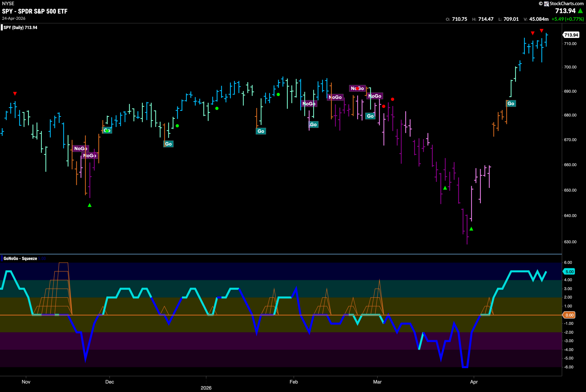The width and height of the screenshot is (586, 392).
Task: Click the Go label near 680 in late February
Action: click(370, 116)
